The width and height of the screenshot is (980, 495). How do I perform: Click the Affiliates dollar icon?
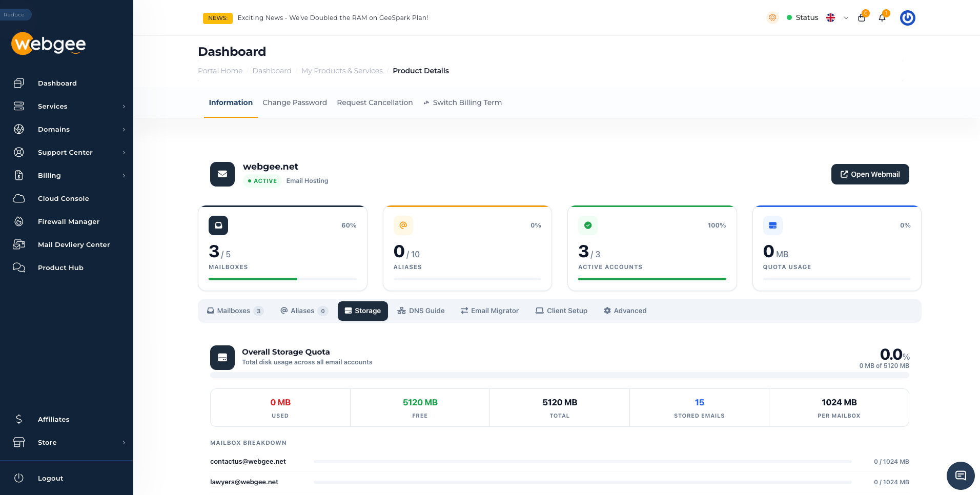(19, 419)
